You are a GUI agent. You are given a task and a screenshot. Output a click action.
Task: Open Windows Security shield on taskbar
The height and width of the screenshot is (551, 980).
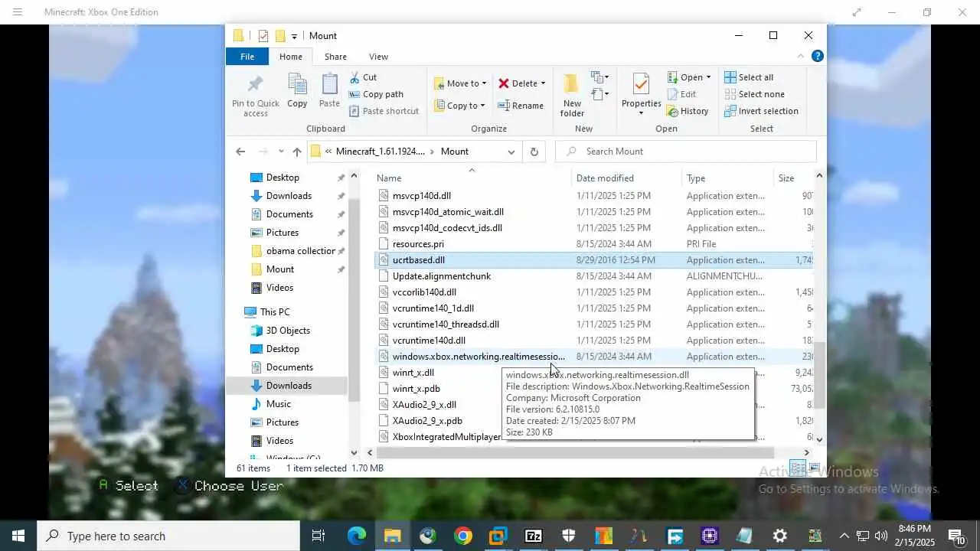coord(568,536)
